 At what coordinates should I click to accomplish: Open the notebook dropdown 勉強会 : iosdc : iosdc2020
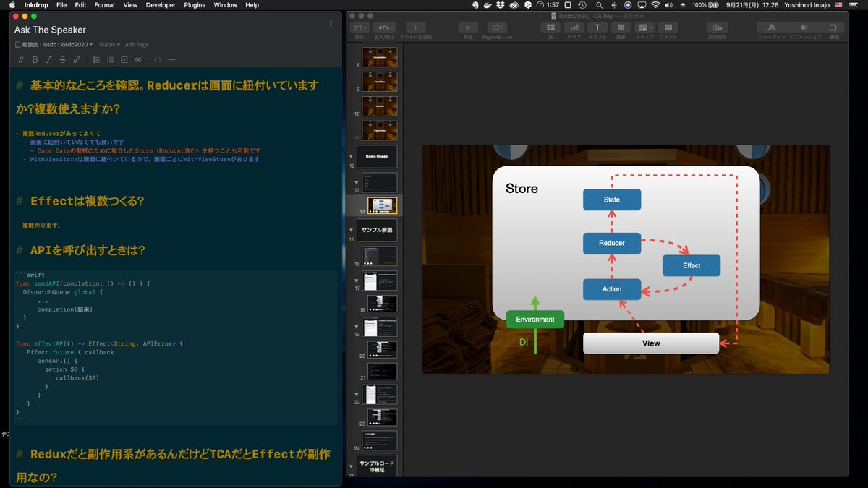pos(54,45)
